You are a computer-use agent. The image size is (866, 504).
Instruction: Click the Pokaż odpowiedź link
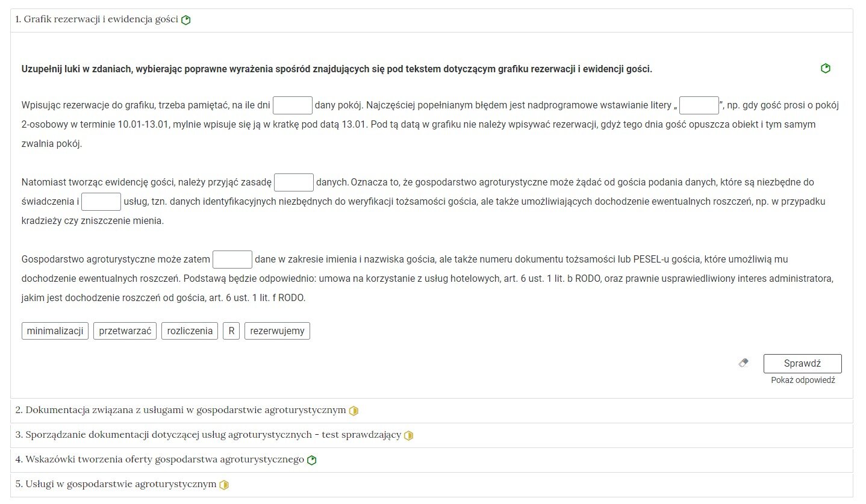(803, 380)
